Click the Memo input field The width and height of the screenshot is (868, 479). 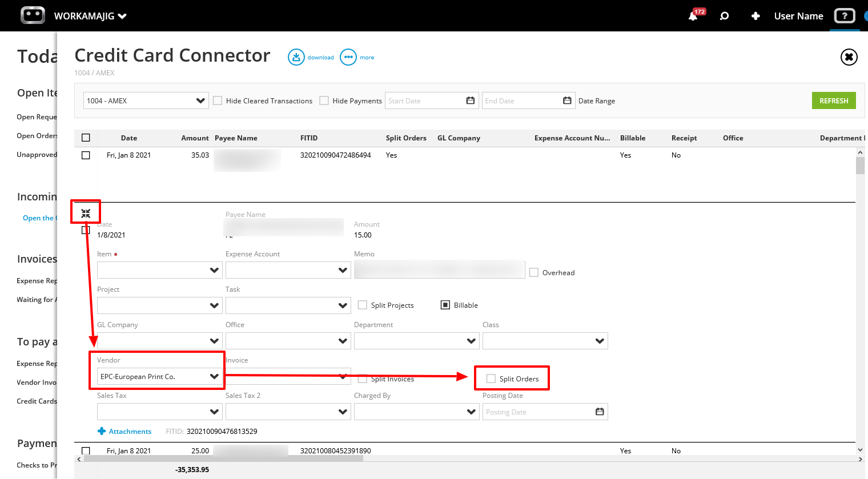[x=439, y=269]
